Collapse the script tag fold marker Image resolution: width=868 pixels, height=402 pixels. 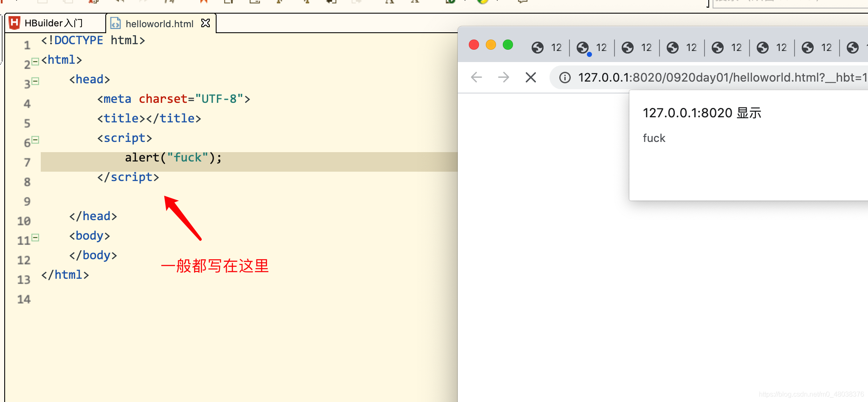point(36,140)
